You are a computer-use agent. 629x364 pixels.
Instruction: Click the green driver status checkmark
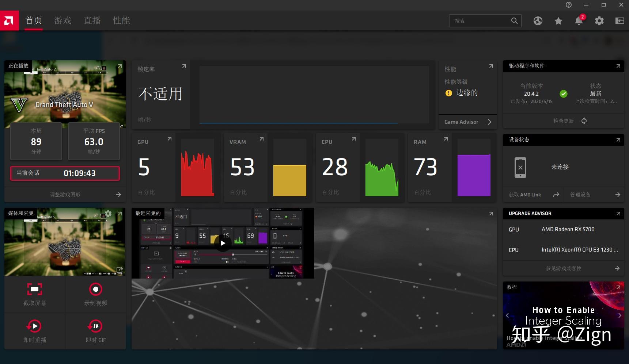click(x=564, y=94)
